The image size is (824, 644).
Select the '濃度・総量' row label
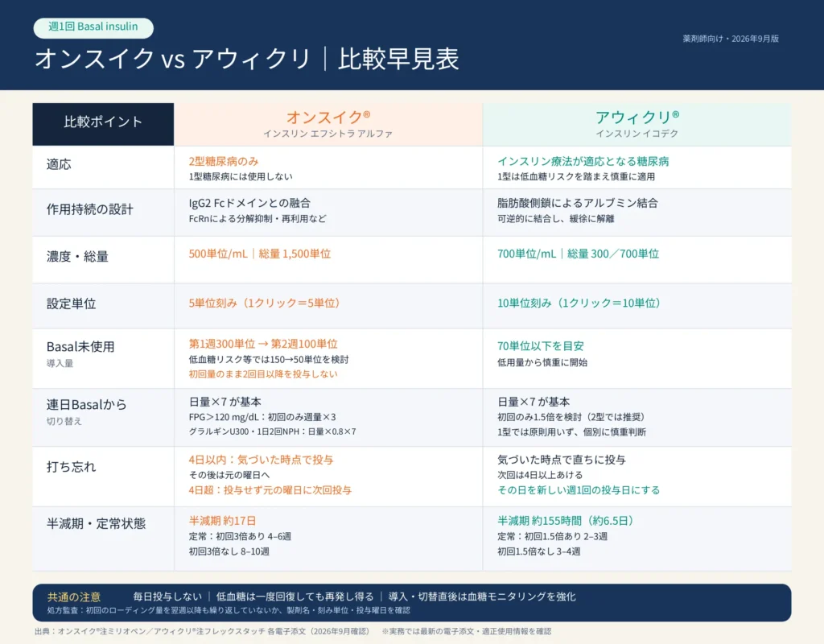coord(77,257)
